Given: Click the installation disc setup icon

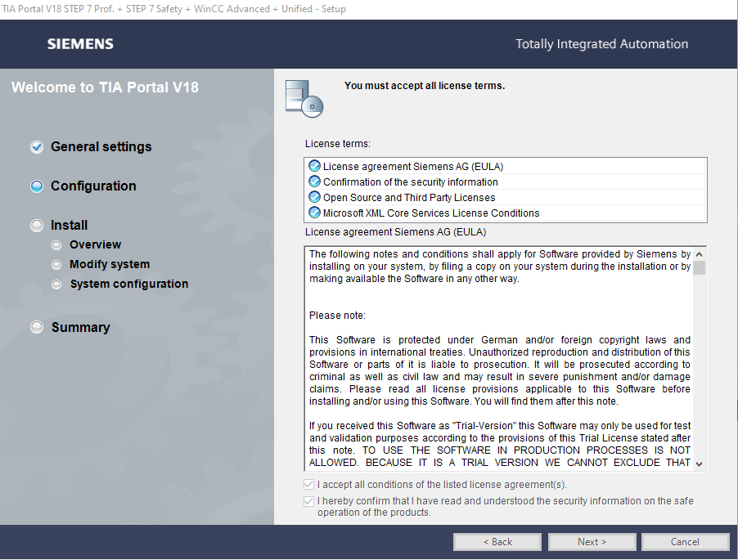Looking at the screenshot, I should tap(304, 99).
